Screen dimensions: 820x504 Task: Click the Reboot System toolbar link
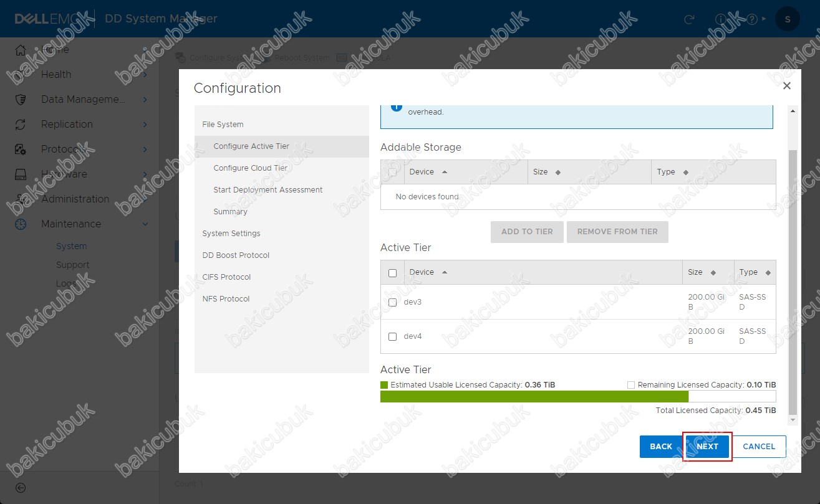coord(302,58)
